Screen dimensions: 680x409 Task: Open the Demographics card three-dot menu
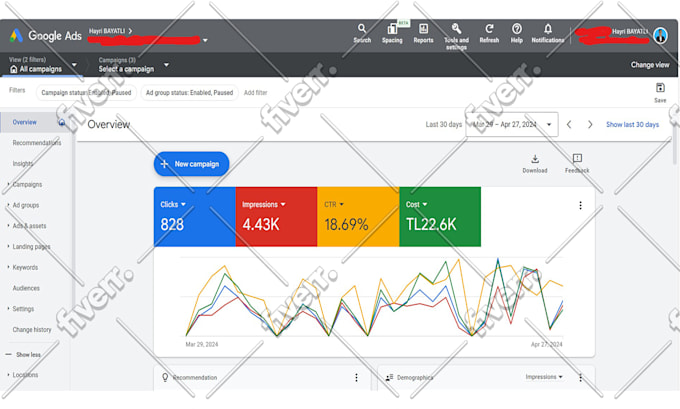[580, 377]
